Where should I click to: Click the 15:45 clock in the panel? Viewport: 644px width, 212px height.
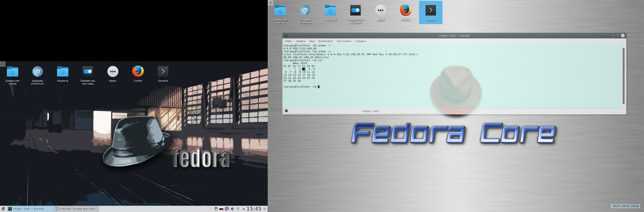[254, 209]
